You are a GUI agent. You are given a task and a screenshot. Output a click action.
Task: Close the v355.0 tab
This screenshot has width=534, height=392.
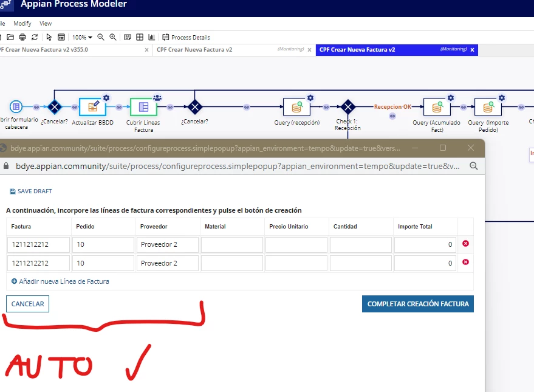coord(146,50)
